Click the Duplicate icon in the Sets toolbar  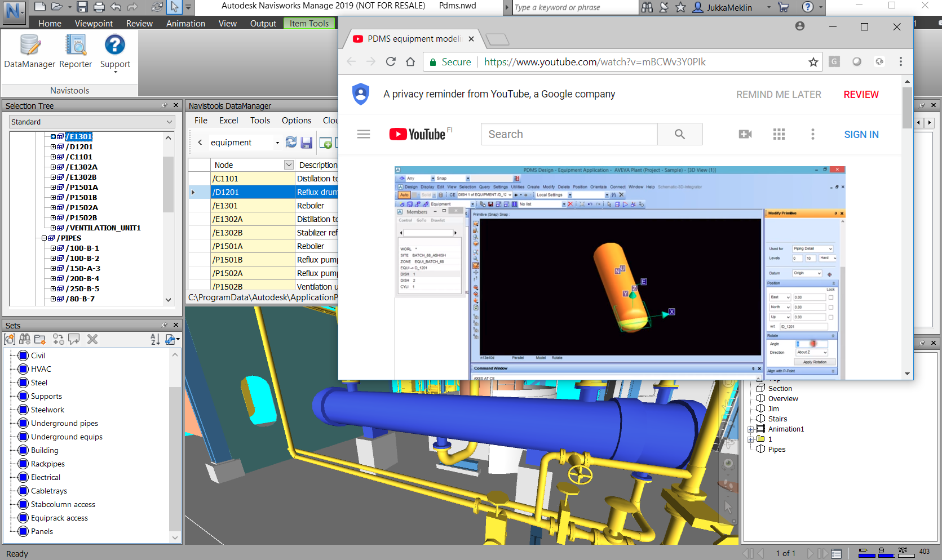59,339
